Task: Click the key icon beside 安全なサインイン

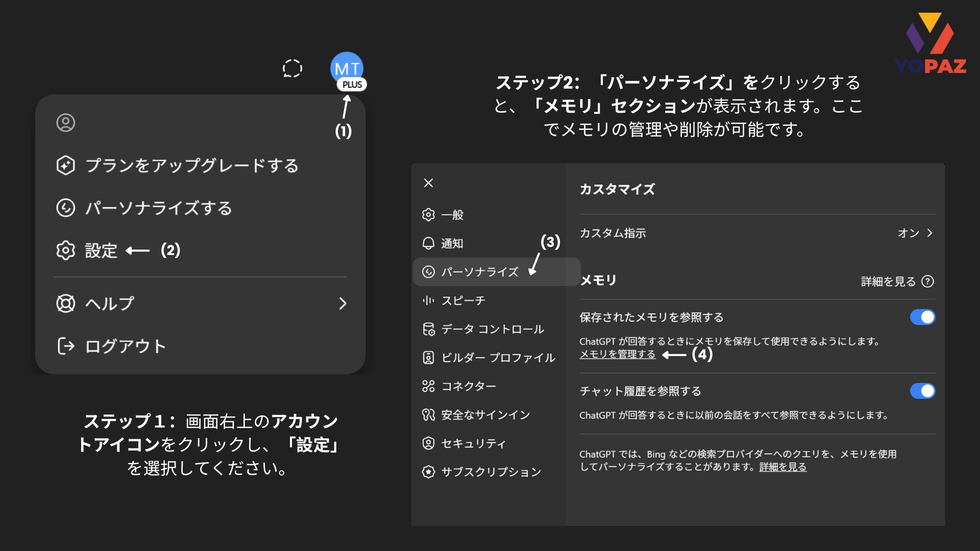Action: [428, 415]
